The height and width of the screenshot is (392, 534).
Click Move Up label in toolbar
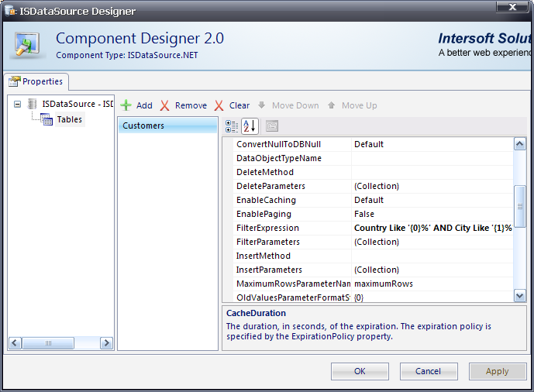[x=360, y=105]
